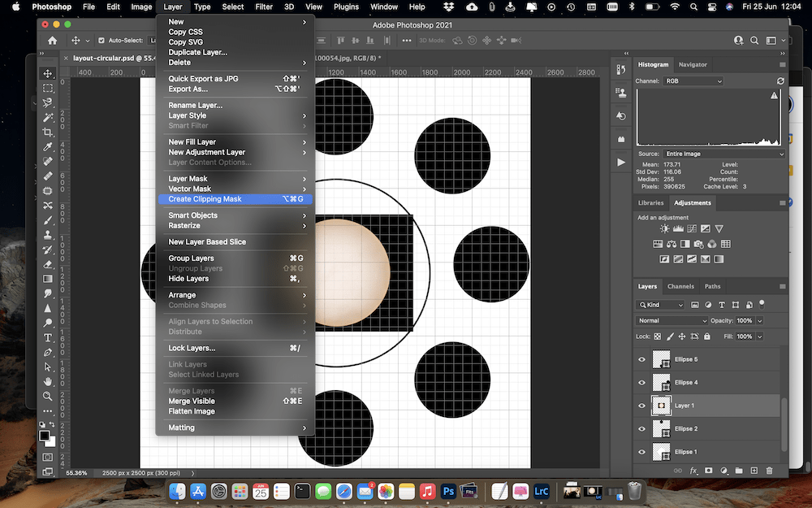Add a Gradient Map adjustment

[x=719, y=259]
